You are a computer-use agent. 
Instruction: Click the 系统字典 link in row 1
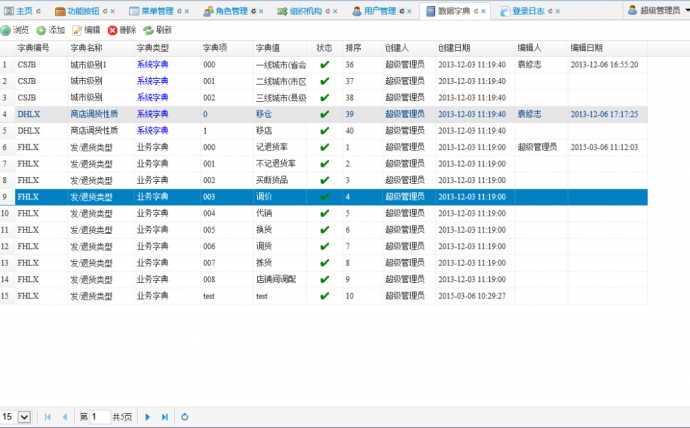pos(152,64)
